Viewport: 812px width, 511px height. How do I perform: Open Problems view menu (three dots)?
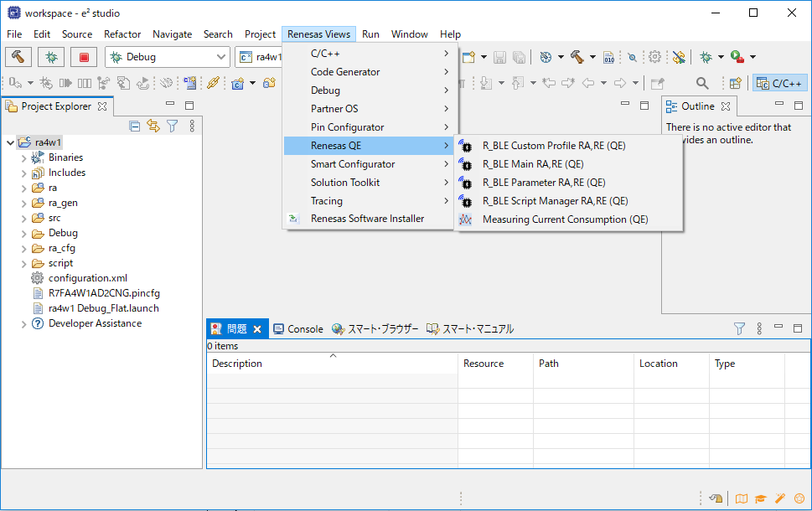tap(759, 328)
